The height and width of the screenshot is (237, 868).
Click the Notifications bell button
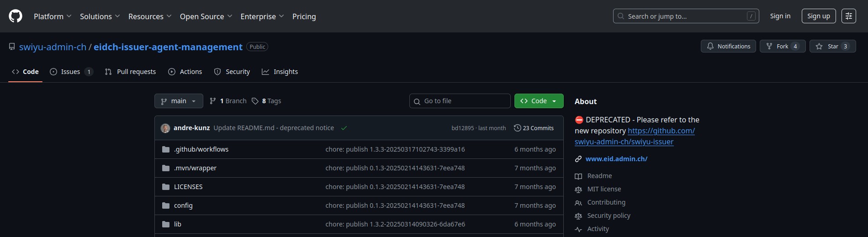click(728, 46)
